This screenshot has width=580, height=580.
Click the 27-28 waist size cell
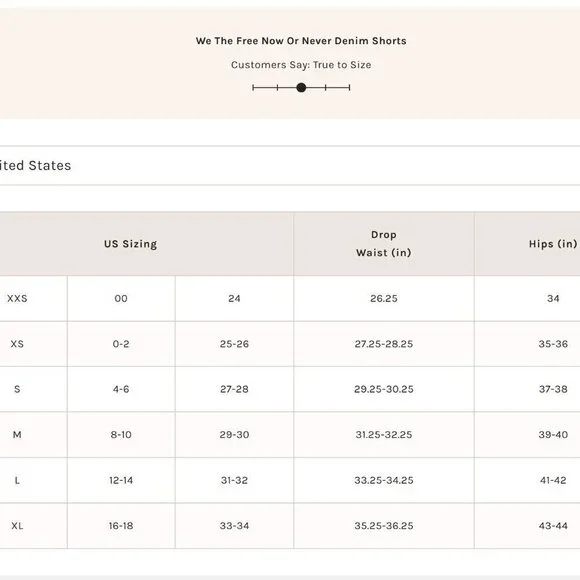[x=234, y=389]
